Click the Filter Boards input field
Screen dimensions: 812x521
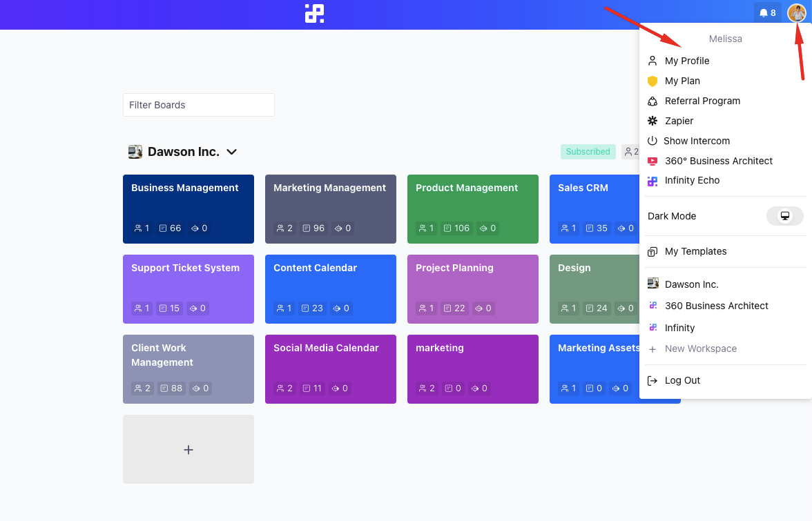pyautogui.click(x=198, y=105)
